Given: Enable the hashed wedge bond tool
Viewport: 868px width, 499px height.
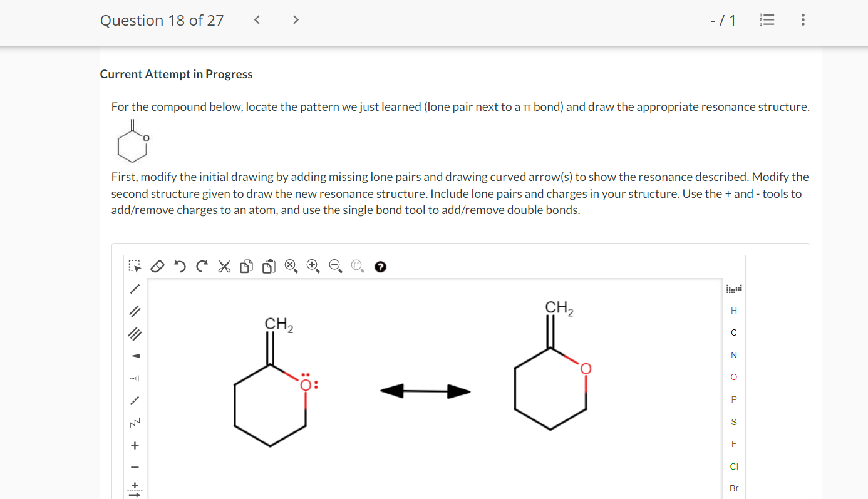Looking at the screenshot, I should click(133, 378).
